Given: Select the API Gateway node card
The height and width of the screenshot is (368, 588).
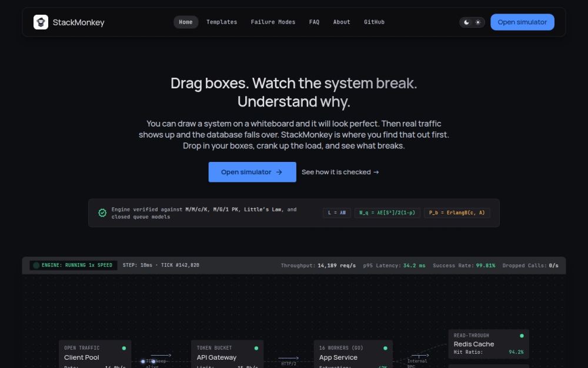Looking at the screenshot, I should click(x=227, y=354).
